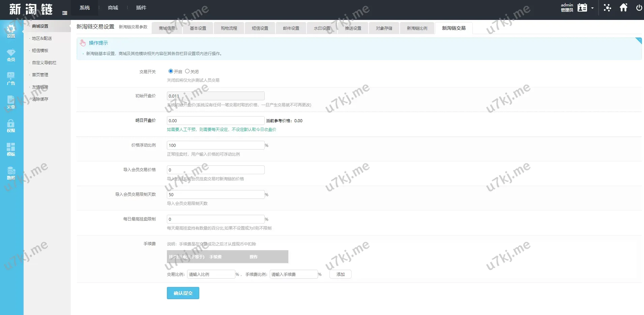Image resolution: width=644 pixels, height=315 pixels.
Task: Click the 初始开盘价 input field
Action: (215, 96)
